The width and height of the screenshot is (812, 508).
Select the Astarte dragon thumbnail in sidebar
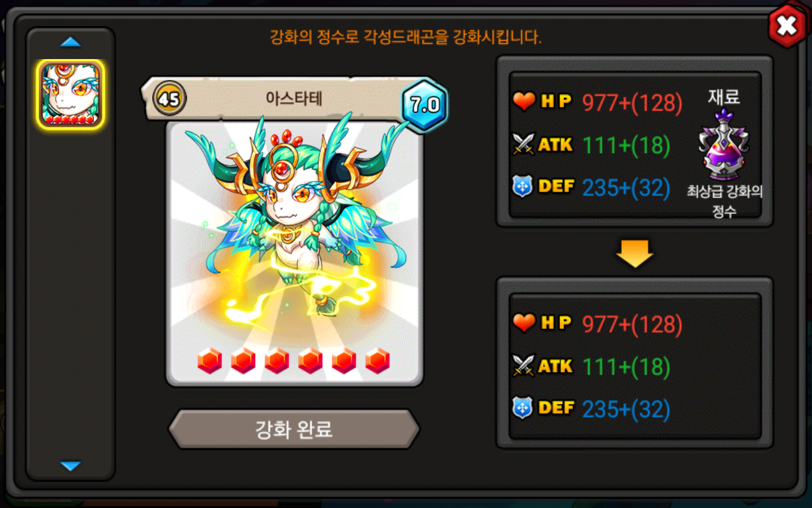[70, 95]
